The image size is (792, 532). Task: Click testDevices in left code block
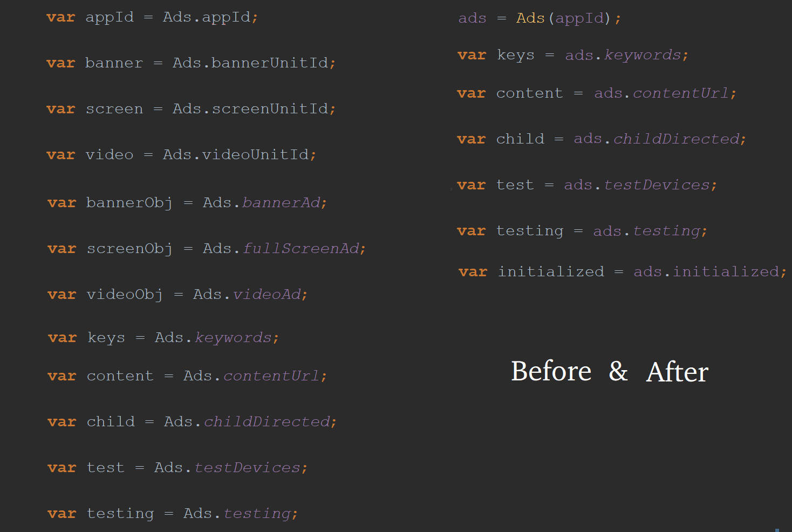click(247, 468)
